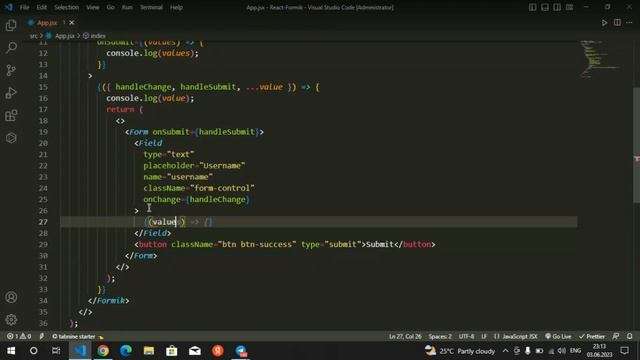This screenshot has height=360, width=640.
Task: Close the App.jsx editor tab
Action: click(x=72, y=22)
